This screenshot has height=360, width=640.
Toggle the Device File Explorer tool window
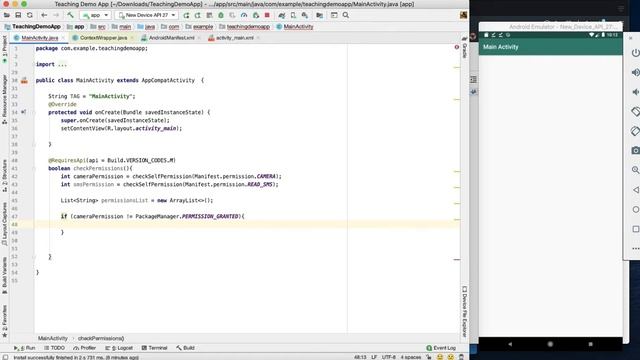point(464,311)
